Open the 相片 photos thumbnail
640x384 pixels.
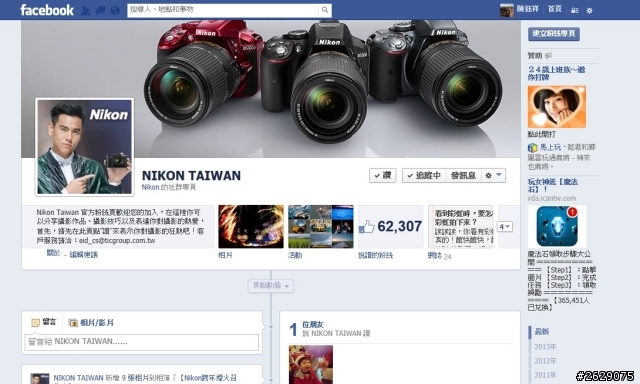tap(251, 226)
